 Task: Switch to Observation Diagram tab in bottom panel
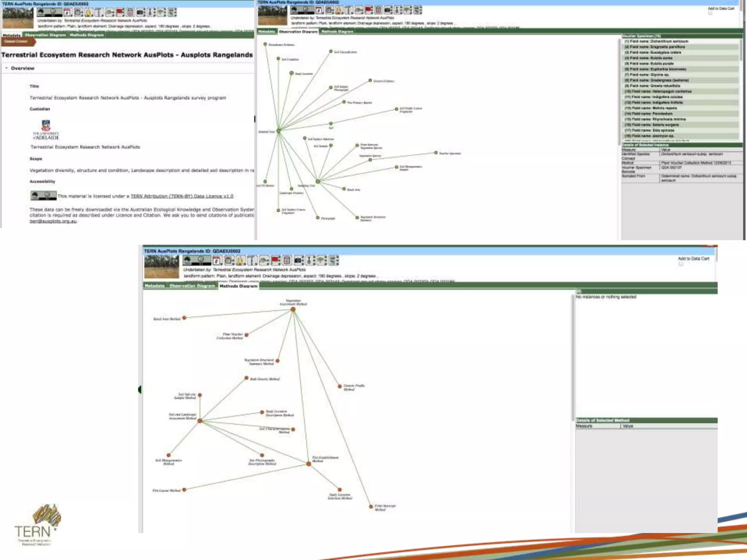[x=192, y=286]
